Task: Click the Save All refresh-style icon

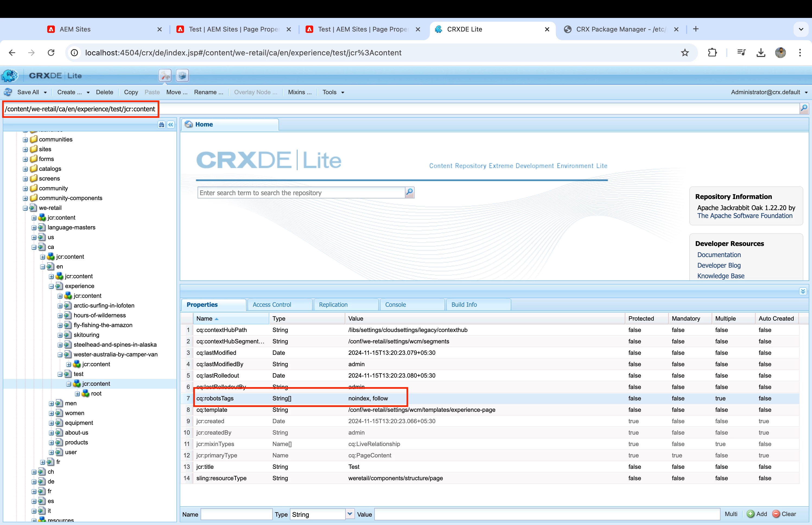Action: click(8, 92)
